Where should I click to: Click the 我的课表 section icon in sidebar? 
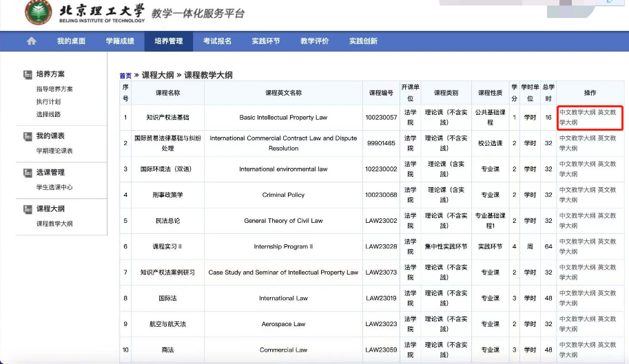(28, 136)
